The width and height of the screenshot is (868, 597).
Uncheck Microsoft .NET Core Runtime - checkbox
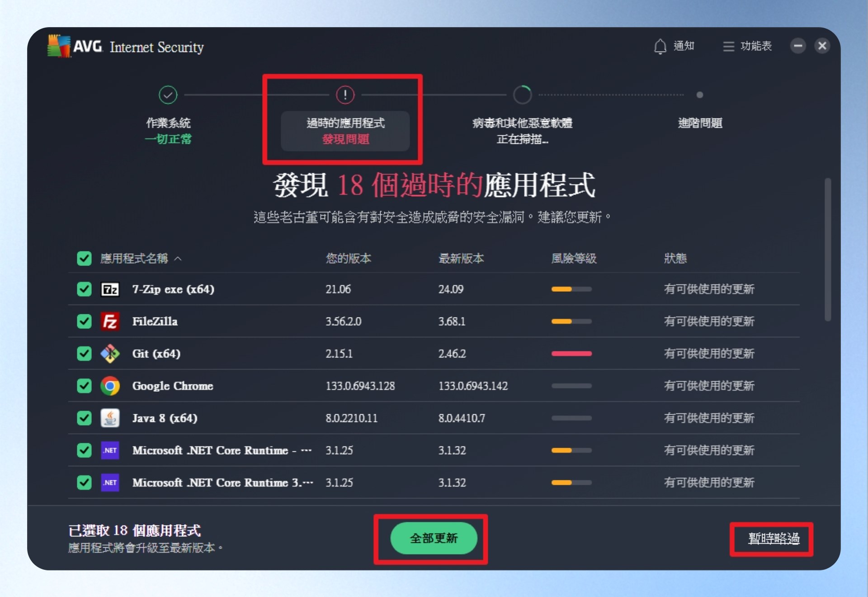click(x=84, y=450)
